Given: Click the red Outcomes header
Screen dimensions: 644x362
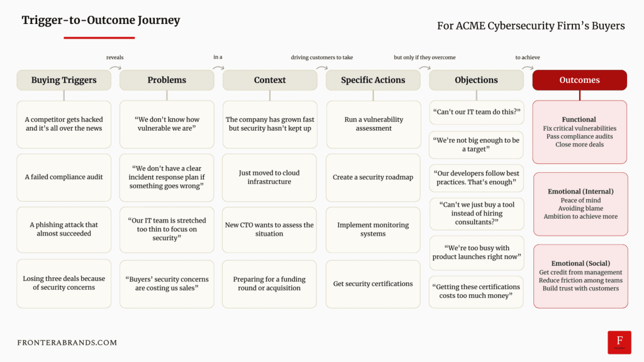Looking at the screenshot, I should [579, 80].
